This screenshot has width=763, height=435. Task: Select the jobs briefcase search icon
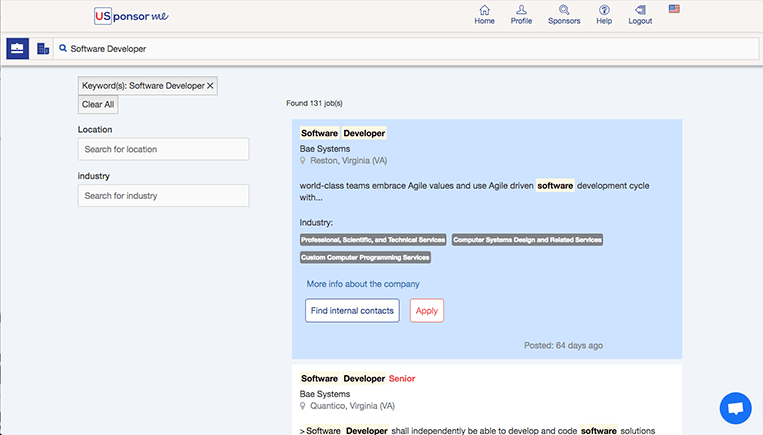[18, 49]
